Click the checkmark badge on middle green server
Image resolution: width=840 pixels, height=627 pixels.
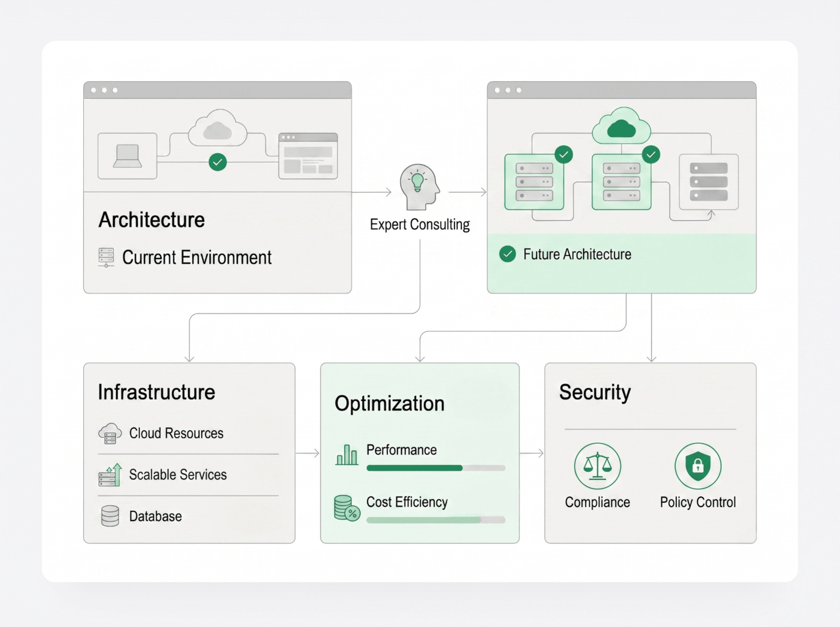tap(651, 154)
